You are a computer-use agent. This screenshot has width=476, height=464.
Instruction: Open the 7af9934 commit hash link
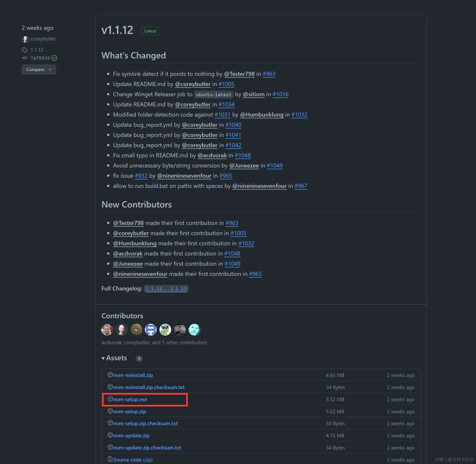click(40, 58)
